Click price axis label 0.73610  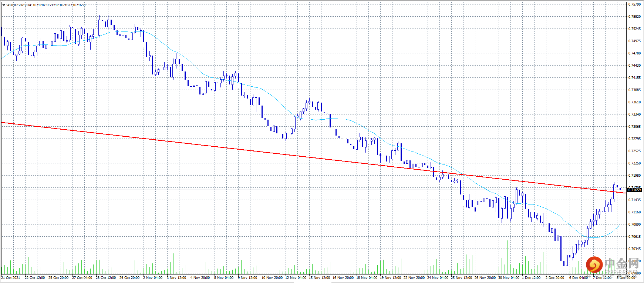[635, 102]
